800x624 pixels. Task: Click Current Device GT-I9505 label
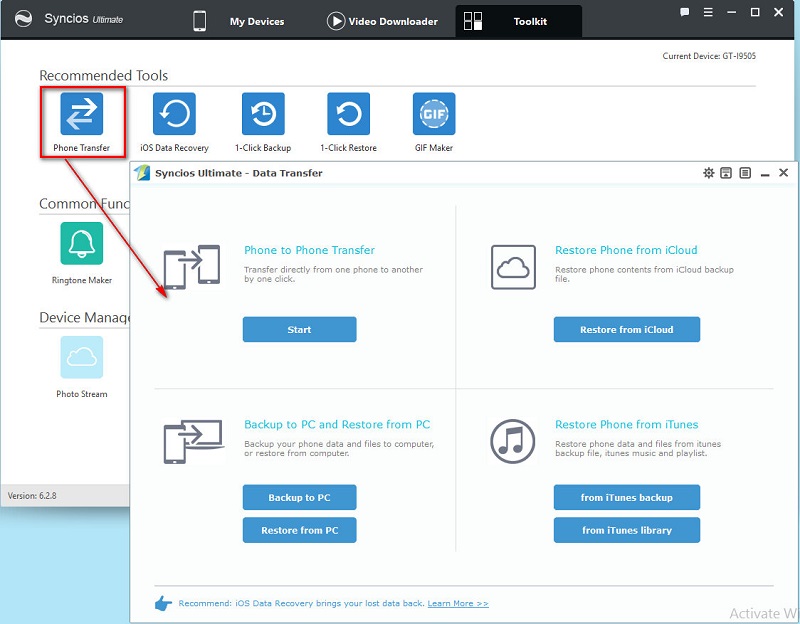point(709,56)
